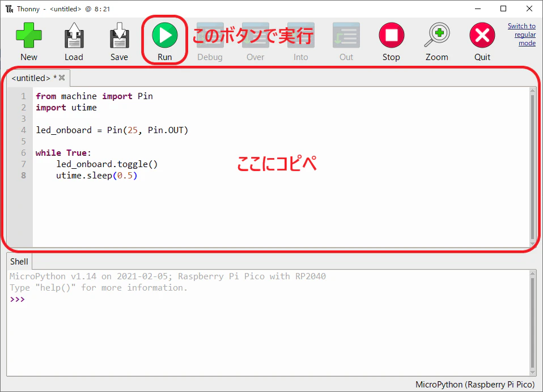Quit Thonny with the red X icon
The image size is (543, 392).
[x=482, y=35]
